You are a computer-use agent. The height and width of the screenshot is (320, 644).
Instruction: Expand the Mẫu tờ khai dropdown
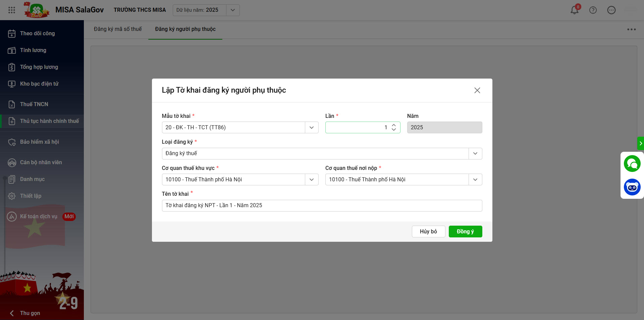tap(311, 128)
